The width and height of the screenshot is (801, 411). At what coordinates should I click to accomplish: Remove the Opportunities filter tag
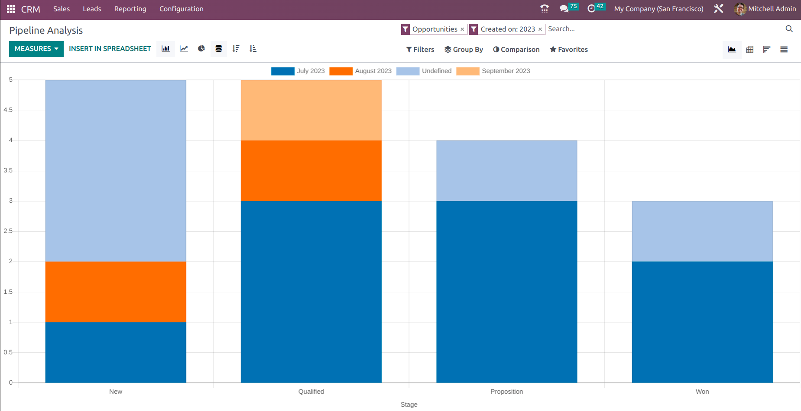(462, 29)
